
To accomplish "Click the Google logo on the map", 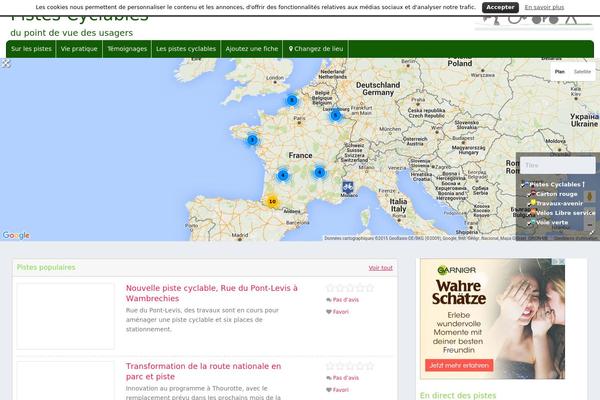I will click(16, 235).
